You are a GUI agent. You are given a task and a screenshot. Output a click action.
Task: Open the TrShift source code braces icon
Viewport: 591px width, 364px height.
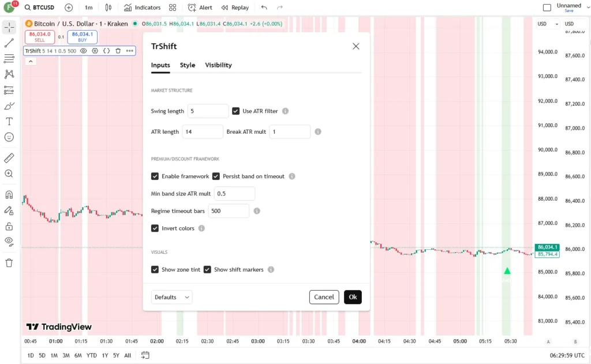[107, 51]
